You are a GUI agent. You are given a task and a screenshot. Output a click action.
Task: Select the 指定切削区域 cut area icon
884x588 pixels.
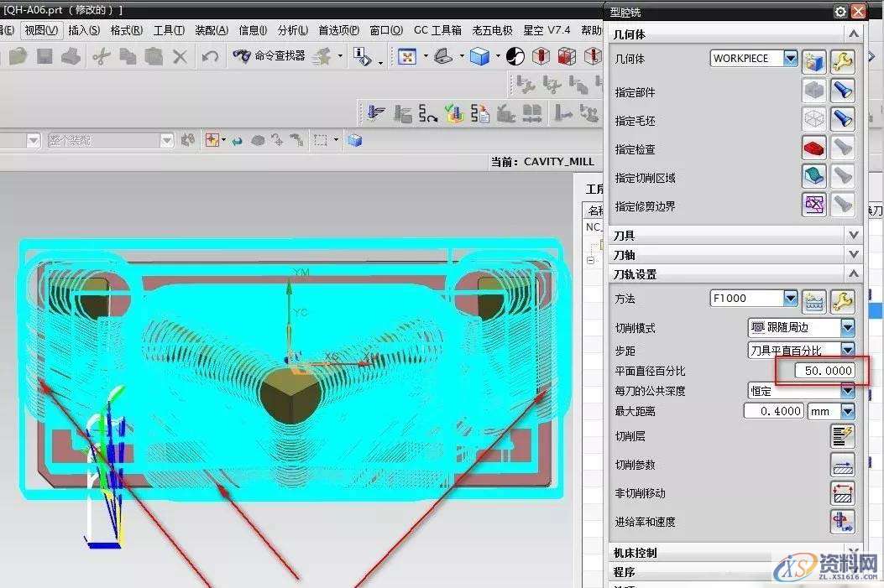[x=813, y=176]
